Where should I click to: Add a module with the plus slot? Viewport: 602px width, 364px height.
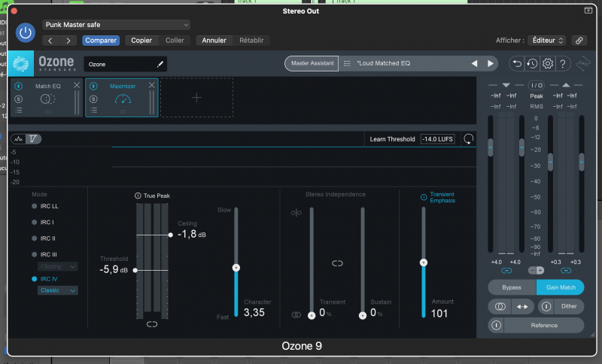[196, 98]
